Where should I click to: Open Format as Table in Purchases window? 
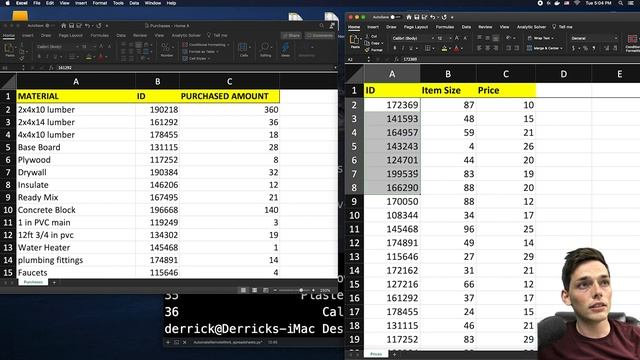click(x=200, y=51)
